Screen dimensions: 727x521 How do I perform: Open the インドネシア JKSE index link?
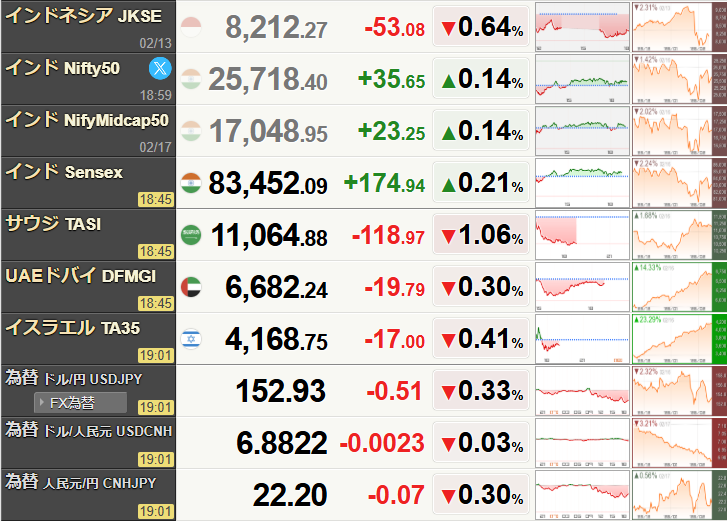click(x=83, y=16)
